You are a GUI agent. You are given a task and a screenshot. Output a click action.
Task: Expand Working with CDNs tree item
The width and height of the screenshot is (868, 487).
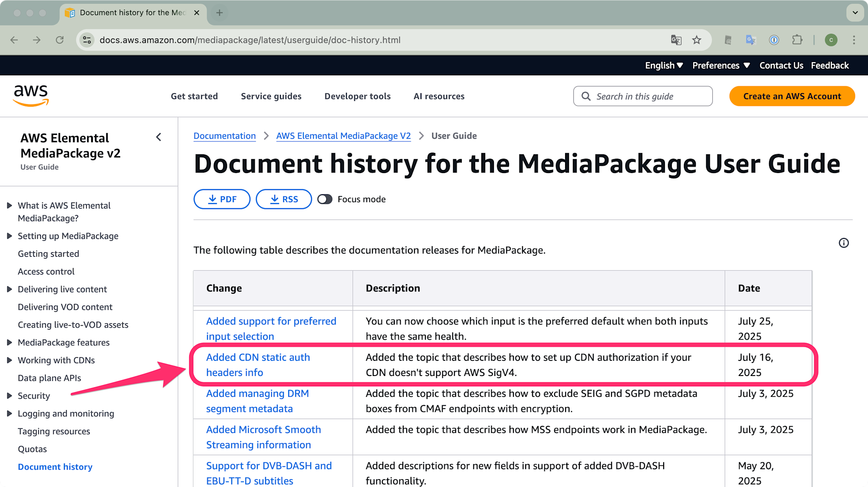[9, 360]
